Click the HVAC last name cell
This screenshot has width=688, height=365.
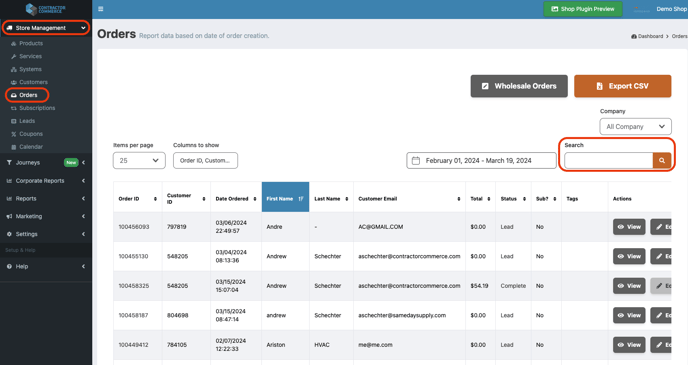coord(322,345)
